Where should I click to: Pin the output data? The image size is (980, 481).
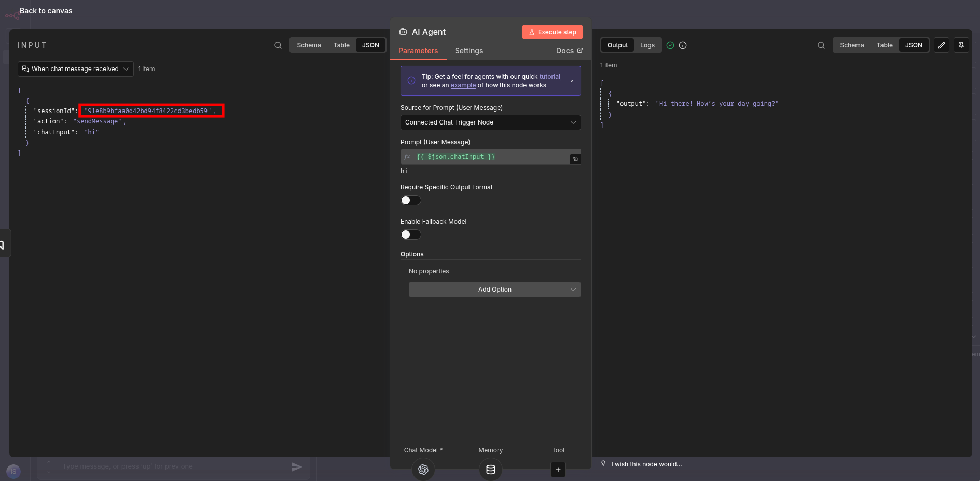(x=961, y=45)
